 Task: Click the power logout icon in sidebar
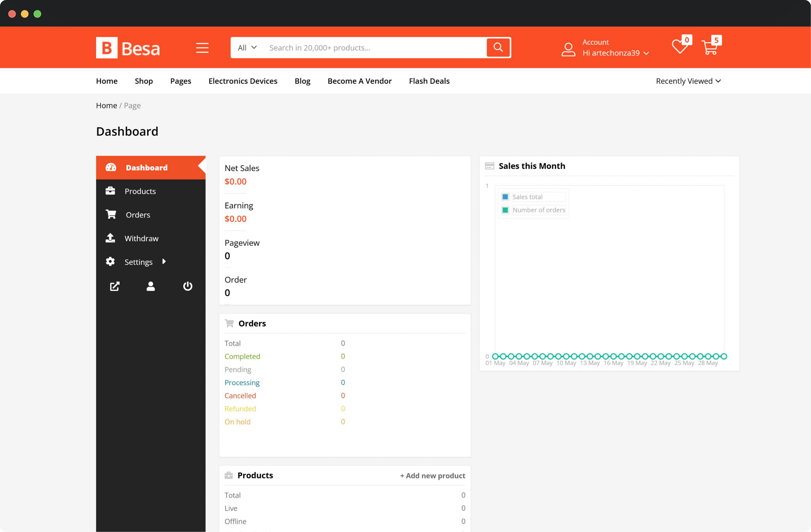coord(187,286)
